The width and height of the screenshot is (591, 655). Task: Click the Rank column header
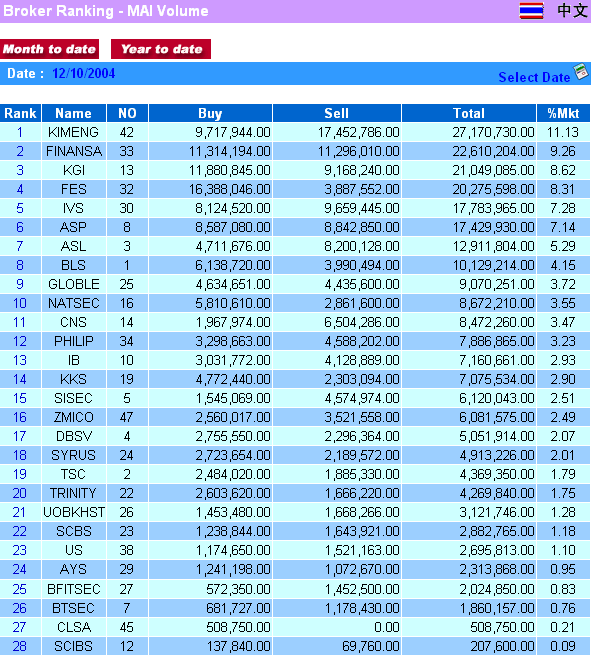coord(20,113)
